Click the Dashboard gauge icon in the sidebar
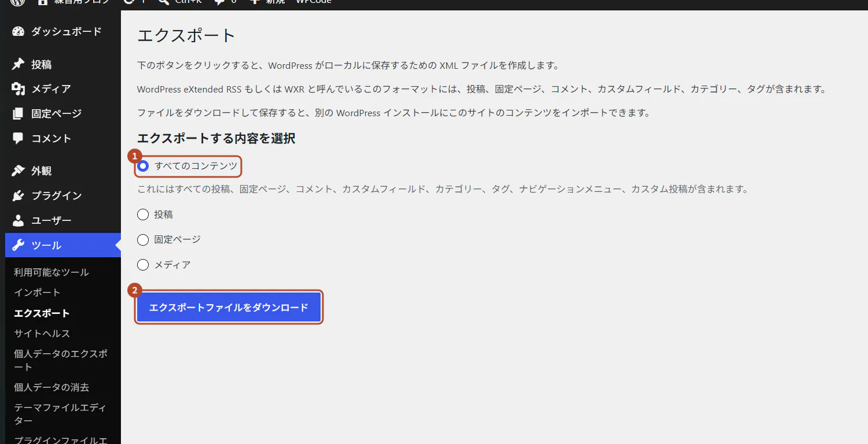Viewport: 868px width, 444px height. [18, 32]
